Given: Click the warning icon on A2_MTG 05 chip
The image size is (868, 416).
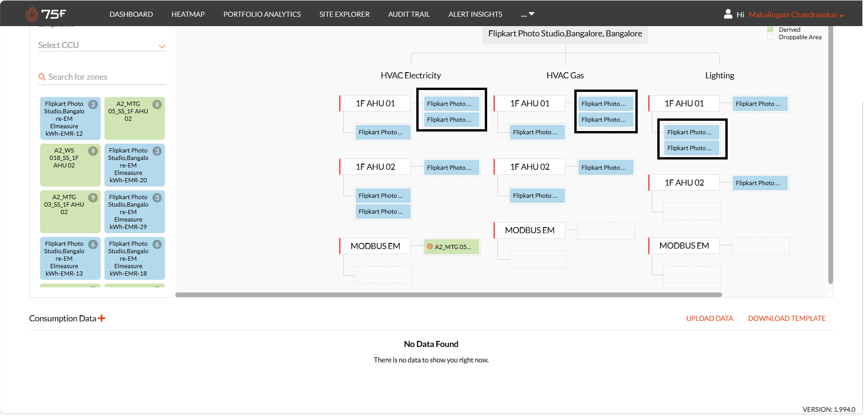Looking at the screenshot, I should pos(430,246).
